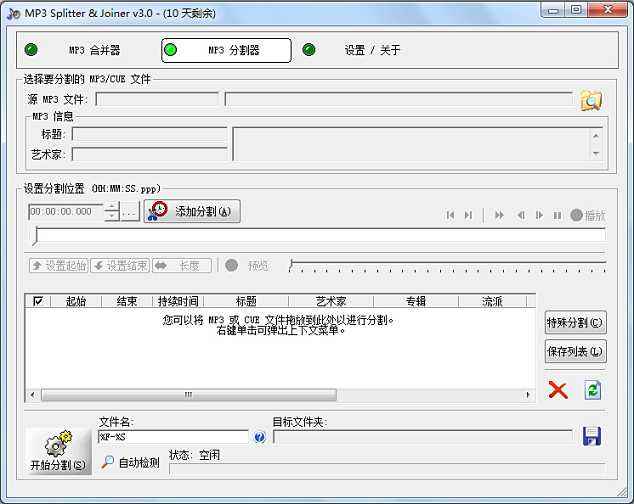
Task: Click the red X delete icon
Action: [558, 390]
